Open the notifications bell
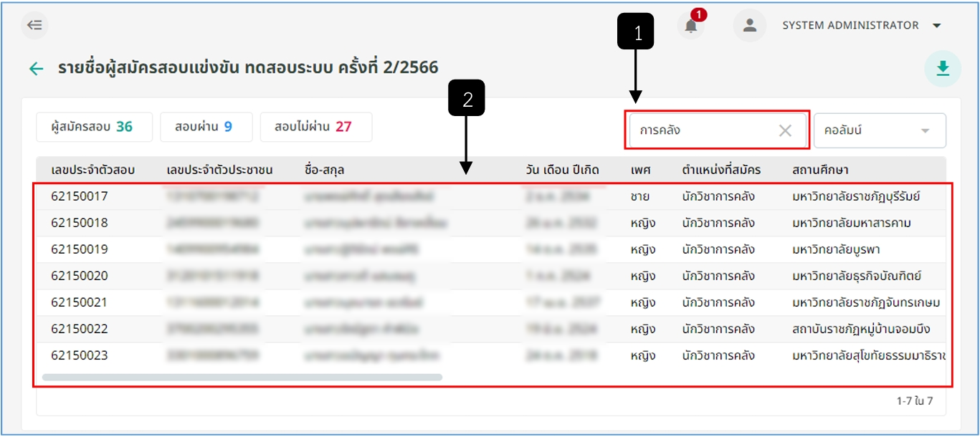Viewport: 980px width, 437px height. click(691, 26)
